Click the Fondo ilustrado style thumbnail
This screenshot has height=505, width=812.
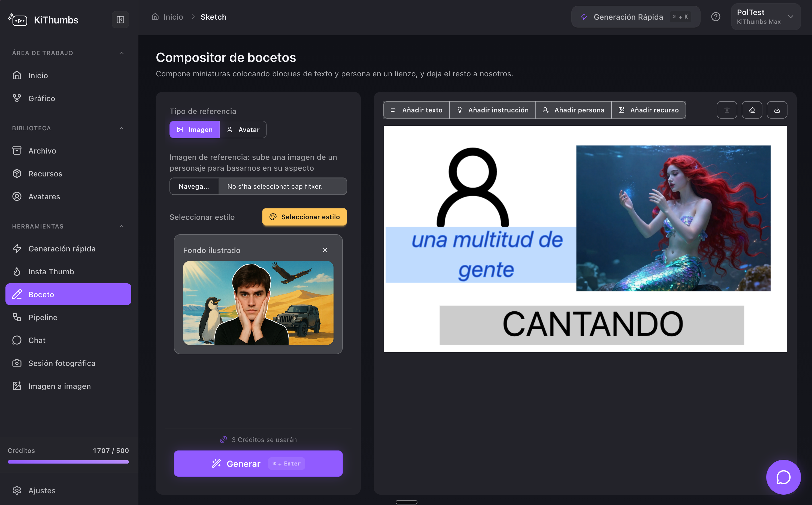(258, 303)
